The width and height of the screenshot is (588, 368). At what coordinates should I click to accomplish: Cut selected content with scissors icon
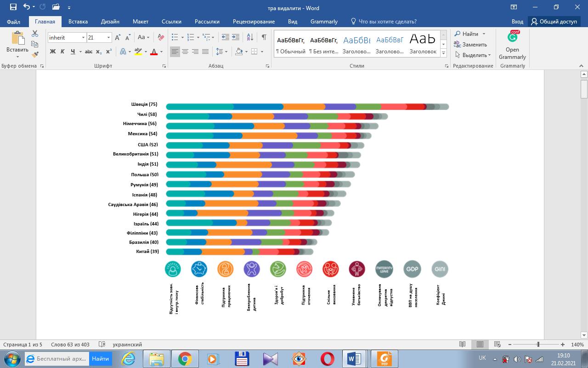pos(35,34)
